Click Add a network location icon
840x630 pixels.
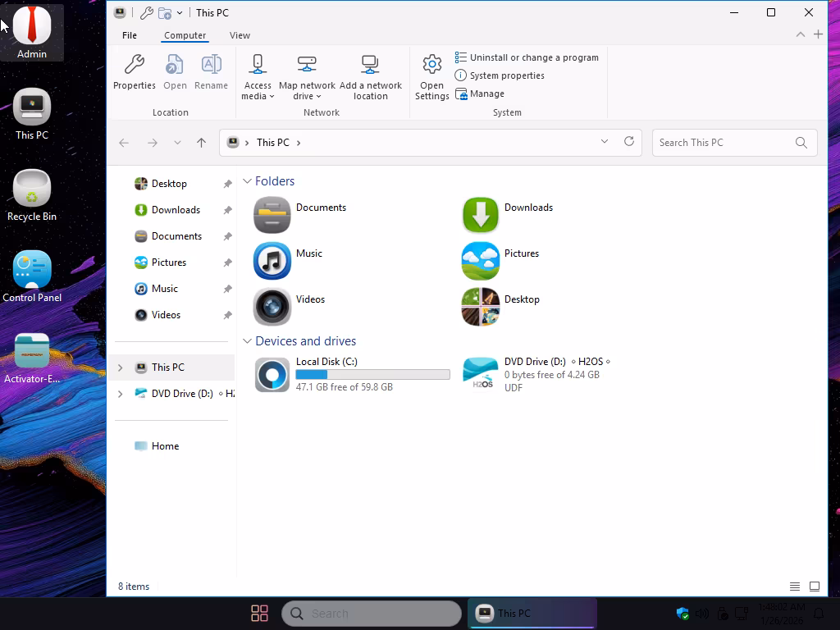click(x=370, y=65)
